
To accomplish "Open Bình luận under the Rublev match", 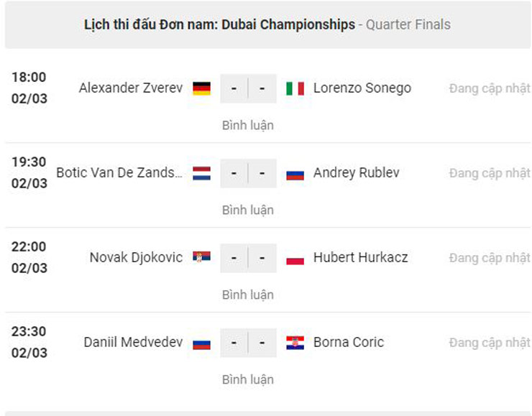I will point(248,210).
